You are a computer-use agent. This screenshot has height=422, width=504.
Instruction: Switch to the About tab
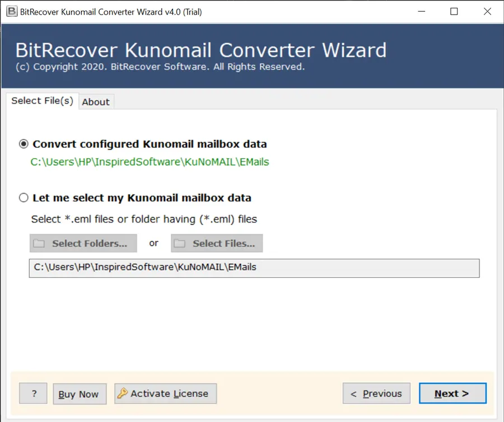coord(96,102)
